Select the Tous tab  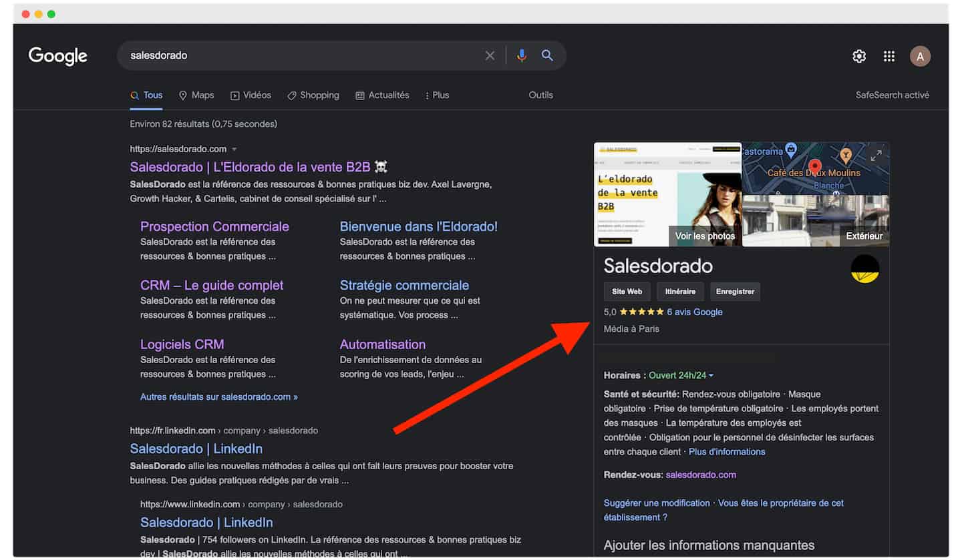[146, 95]
